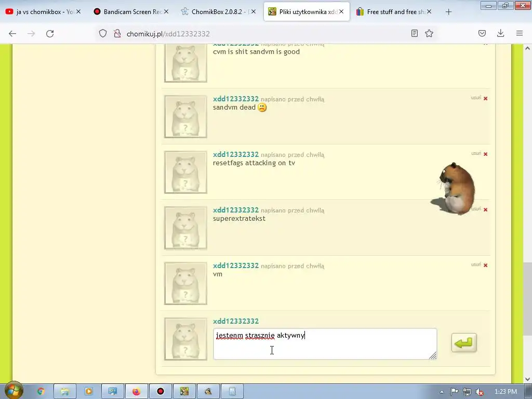
Task: Click the address bar URL chomikuj.pl/xdd12332332
Action: (x=168, y=34)
